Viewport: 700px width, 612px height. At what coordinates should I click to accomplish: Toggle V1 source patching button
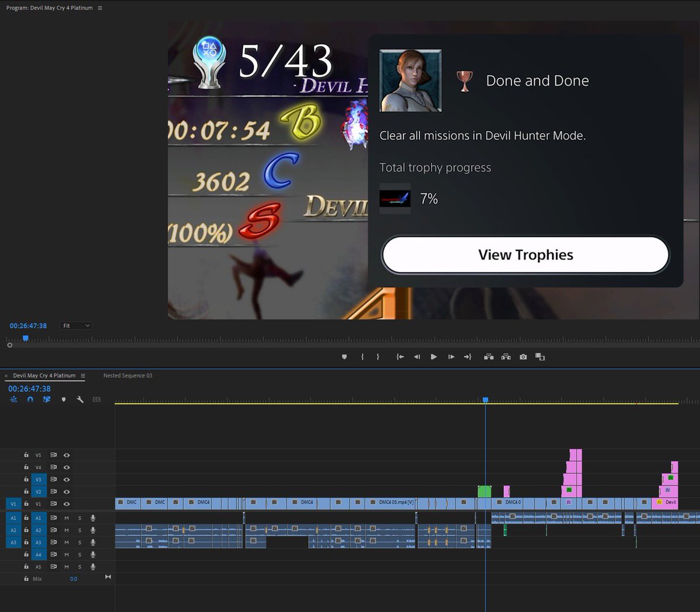(13, 504)
